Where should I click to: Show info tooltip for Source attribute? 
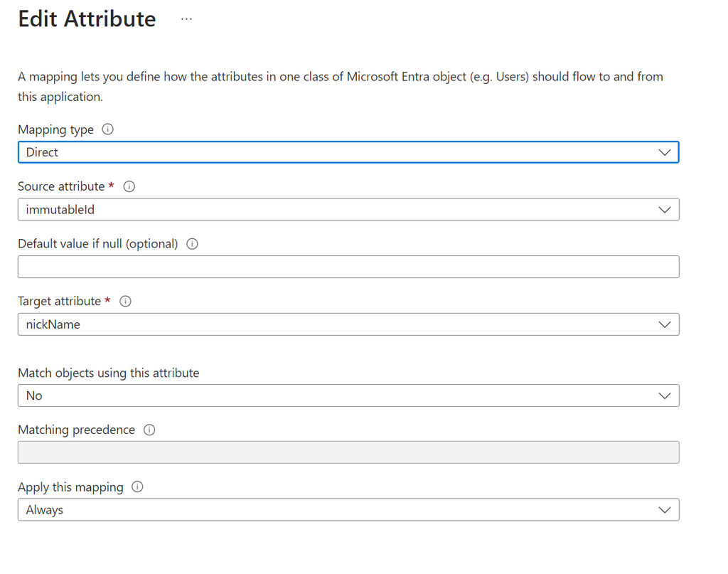tap(129, 186)
